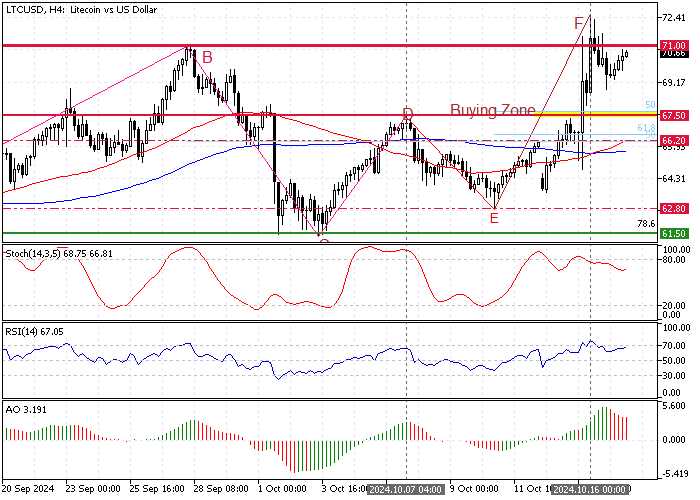Click the red 62.80 price label
The width and height of the screenshot is (700, 500).
coord(674,208)
